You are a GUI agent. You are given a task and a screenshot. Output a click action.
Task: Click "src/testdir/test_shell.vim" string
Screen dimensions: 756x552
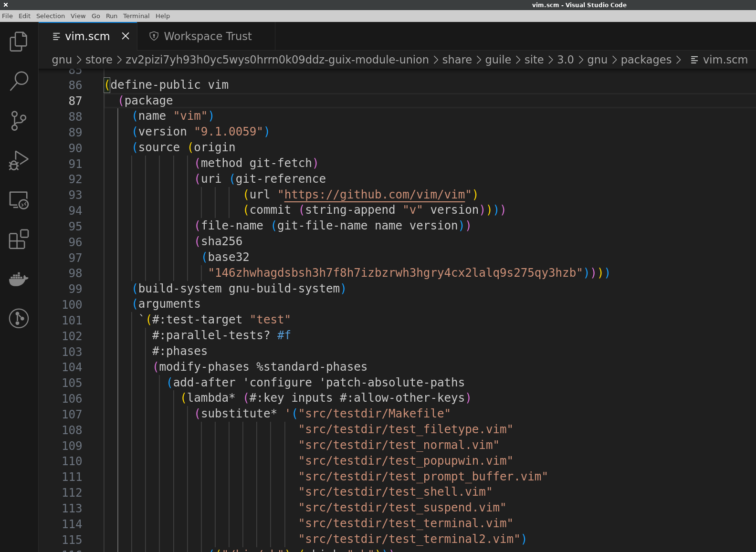point(395,492)
